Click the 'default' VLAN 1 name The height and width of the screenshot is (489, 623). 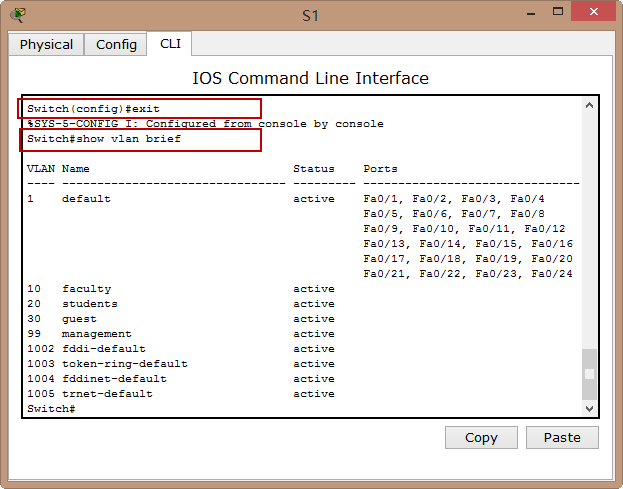86,199
